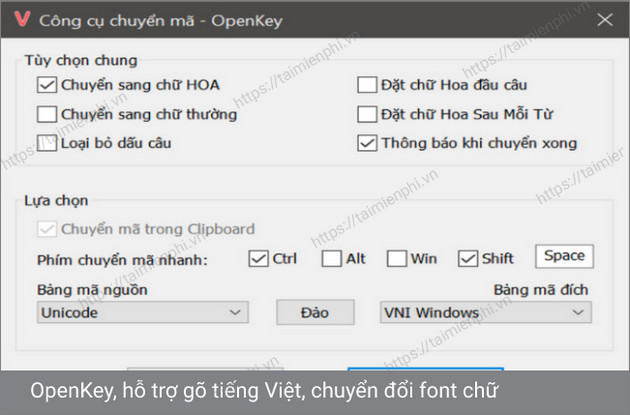Uncheck the Ctrl hotkey modifier
Image resolution: width=630 pixels, height=415 pixels.
pyautogui.click(x=258, y=259)
